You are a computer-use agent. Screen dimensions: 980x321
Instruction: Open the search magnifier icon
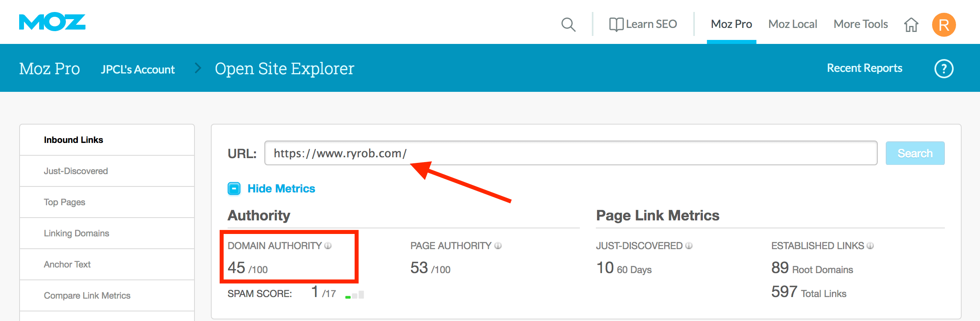[568, 24]
